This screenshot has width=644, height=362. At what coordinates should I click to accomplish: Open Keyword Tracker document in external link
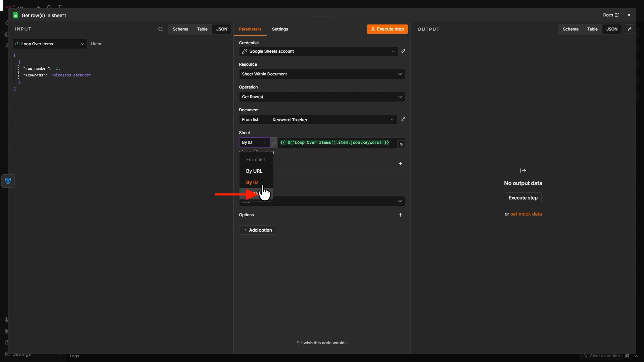click(x=403, y=119)
